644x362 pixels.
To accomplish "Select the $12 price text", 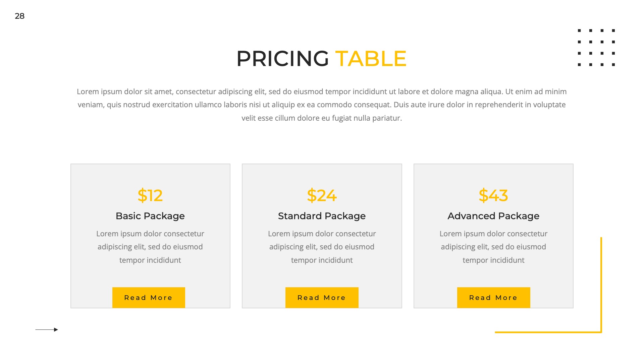I will (x=150, y=195).
